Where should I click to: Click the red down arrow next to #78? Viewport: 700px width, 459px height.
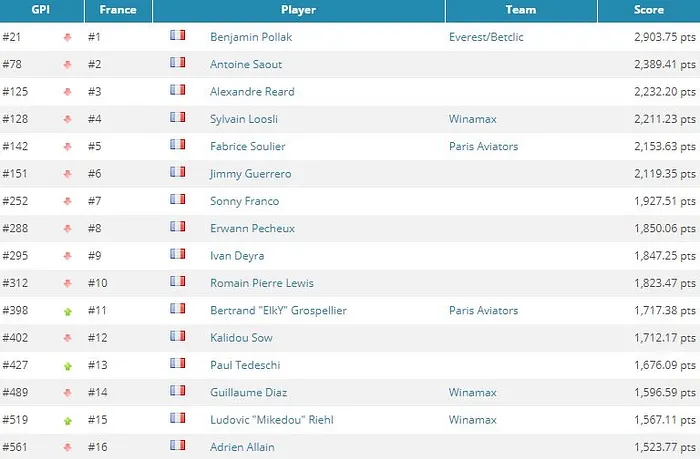coord(68,65)
